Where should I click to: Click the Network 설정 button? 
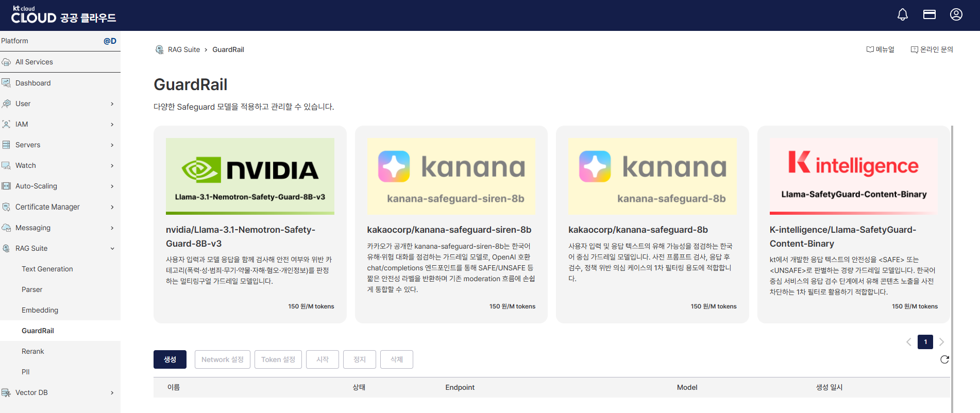[223, 359]
